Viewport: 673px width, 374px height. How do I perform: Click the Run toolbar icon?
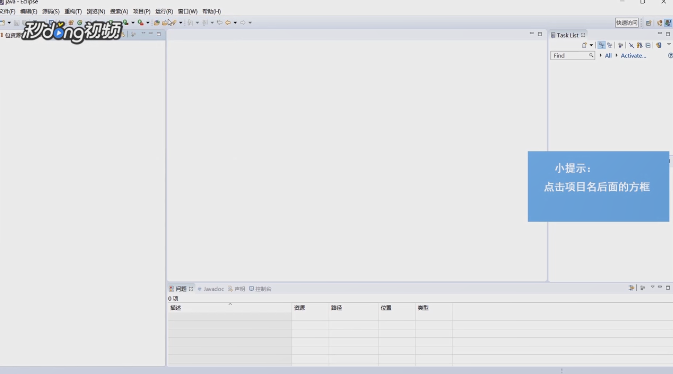click(x=125, y=23)
